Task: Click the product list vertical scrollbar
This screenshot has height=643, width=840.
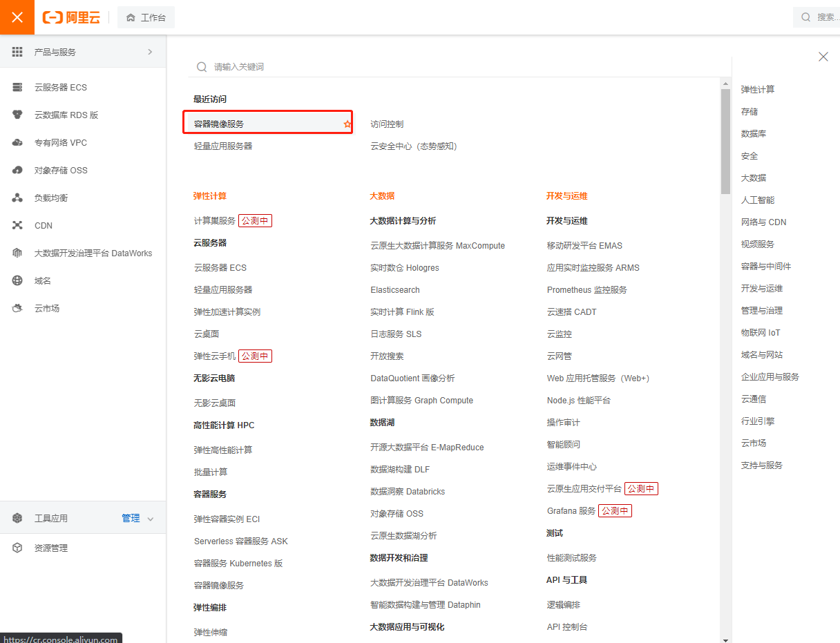Action: click(x=725, y=142)
